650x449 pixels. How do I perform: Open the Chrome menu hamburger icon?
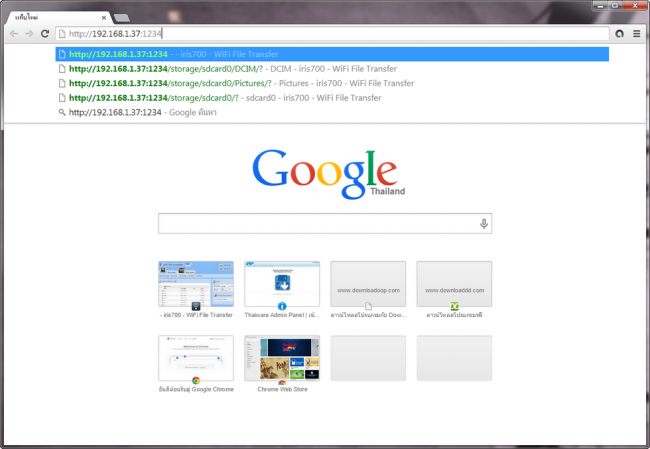[637, 34]
